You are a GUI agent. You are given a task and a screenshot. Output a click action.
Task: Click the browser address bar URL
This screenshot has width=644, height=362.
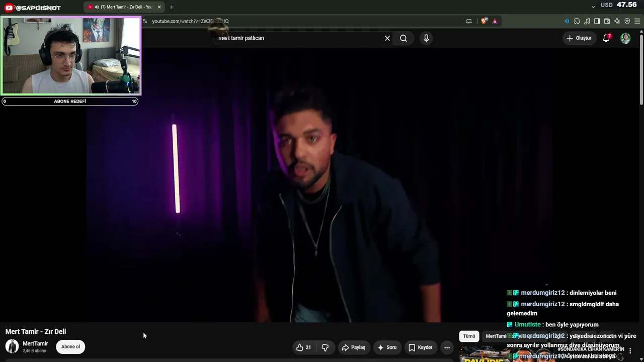[x=190, y=21]
